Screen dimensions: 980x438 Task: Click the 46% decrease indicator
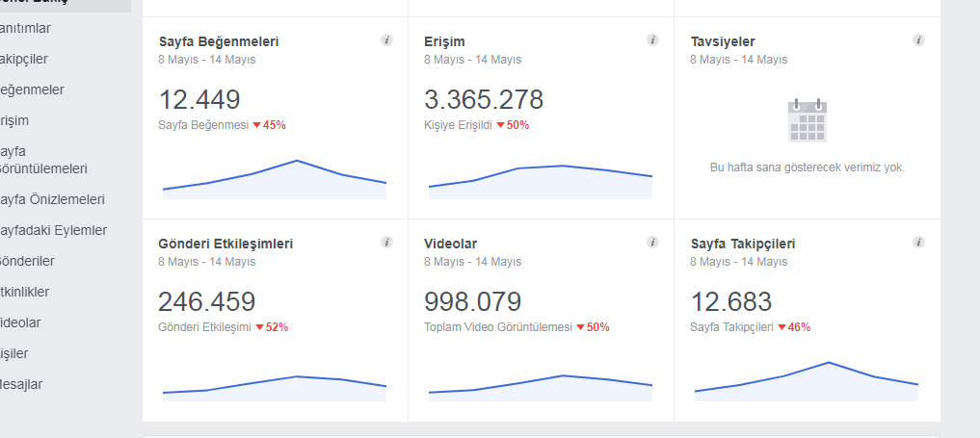794,327
